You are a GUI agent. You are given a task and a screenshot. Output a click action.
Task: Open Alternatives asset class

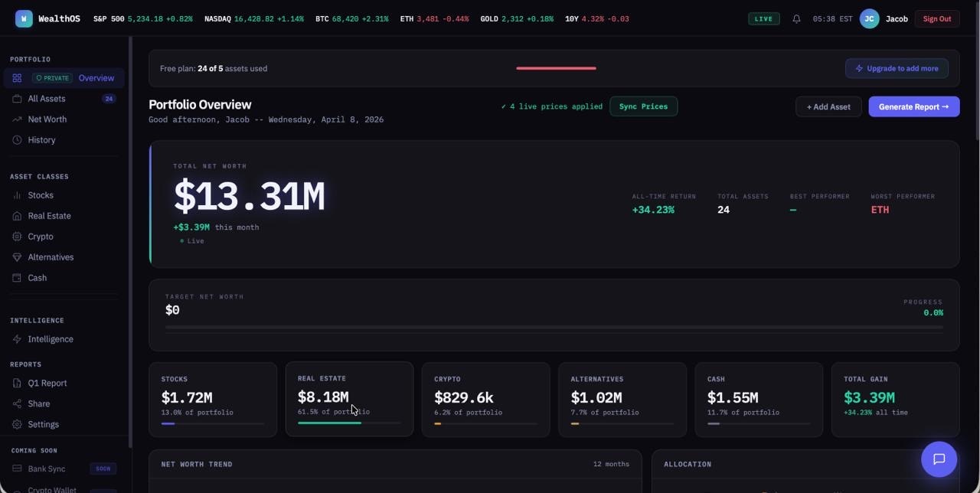pos(64,257)
